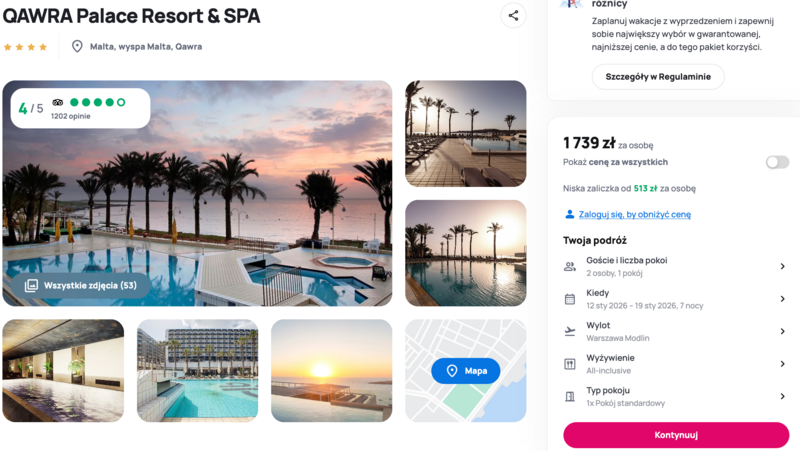800x451 pixels.
Task: Open the Mapa map view
Action: point(466,371)
